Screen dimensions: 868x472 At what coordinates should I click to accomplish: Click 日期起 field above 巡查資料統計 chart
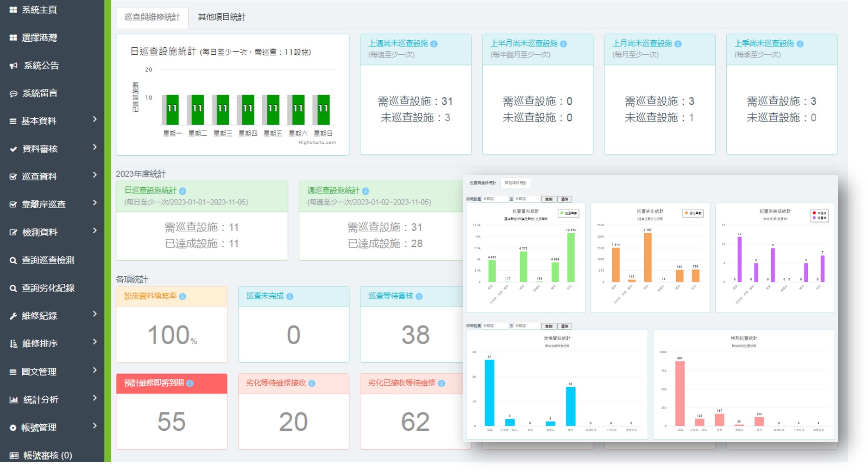495,199
